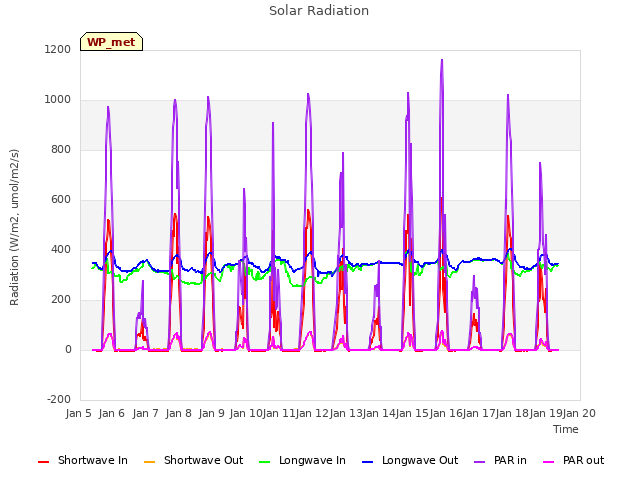
Task: Toggle the PAR out legend entry
Action: point(573,460)
